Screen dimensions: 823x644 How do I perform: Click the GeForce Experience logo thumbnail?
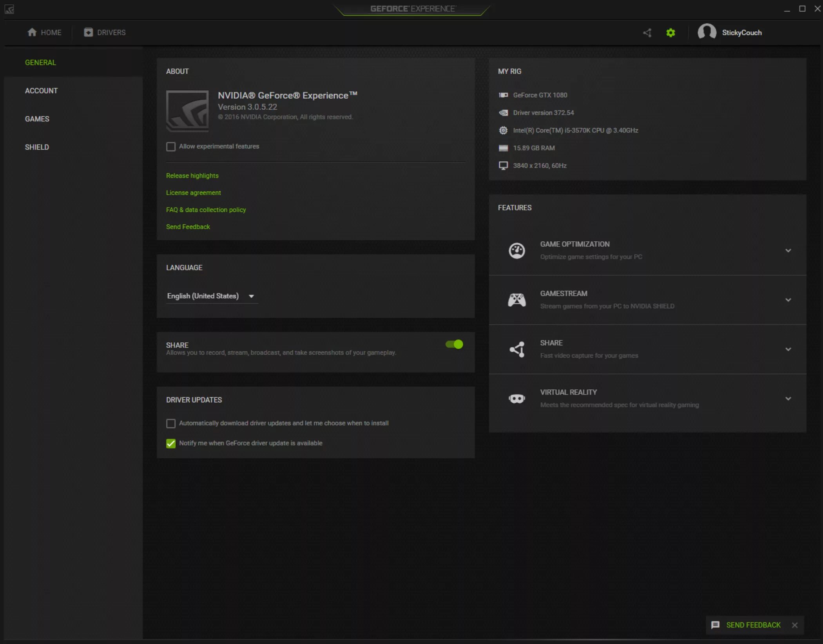187,111
